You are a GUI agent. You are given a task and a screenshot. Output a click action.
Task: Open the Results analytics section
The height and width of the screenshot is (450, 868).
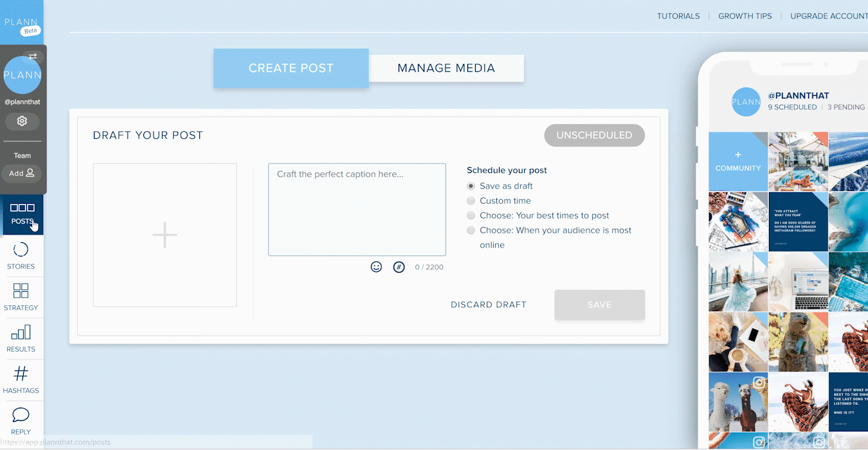coord(21,338)
